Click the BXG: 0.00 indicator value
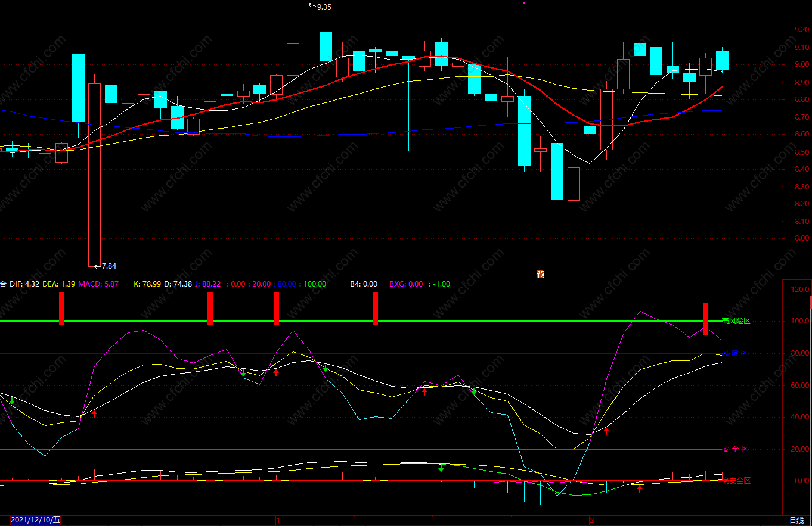 pos(406,284)
